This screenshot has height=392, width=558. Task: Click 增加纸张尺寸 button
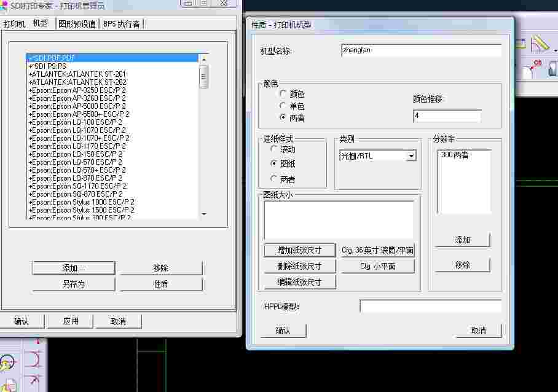(x=300, y=250)
